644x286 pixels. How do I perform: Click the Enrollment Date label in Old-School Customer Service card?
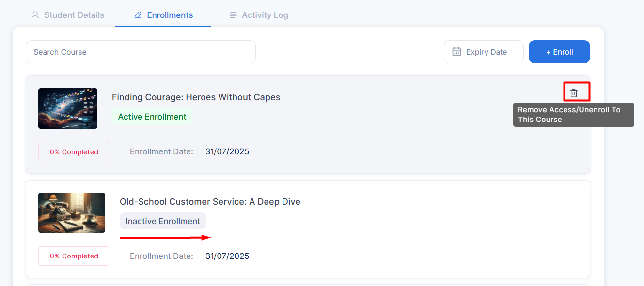click(x=161, y=256)
